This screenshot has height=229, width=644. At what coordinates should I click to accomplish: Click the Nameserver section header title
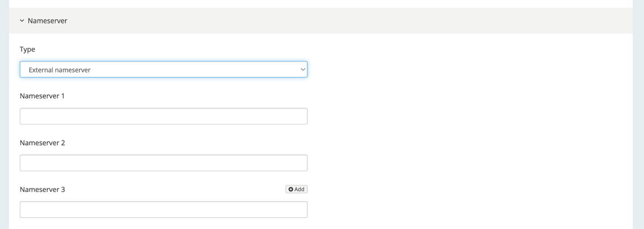coord(47,21)
